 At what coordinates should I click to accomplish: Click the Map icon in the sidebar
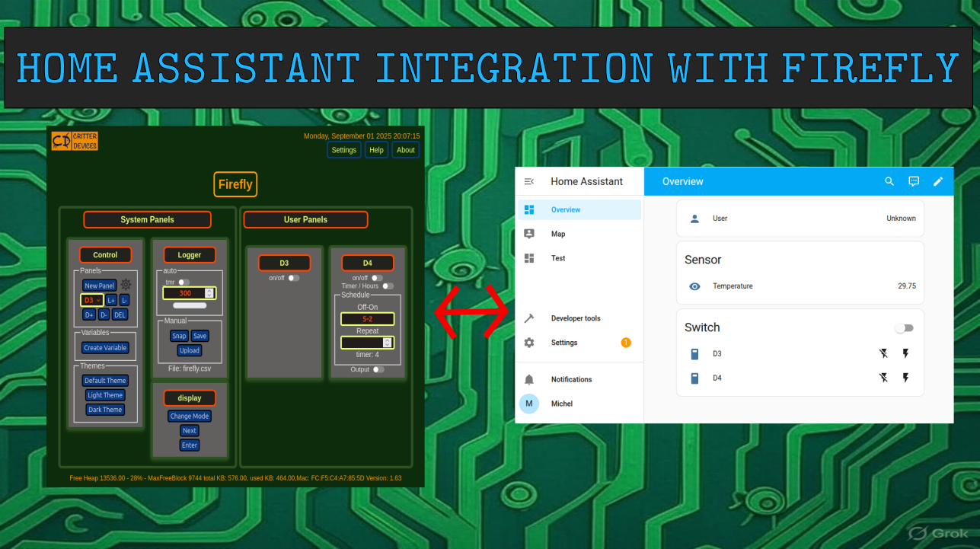(529, 234)
